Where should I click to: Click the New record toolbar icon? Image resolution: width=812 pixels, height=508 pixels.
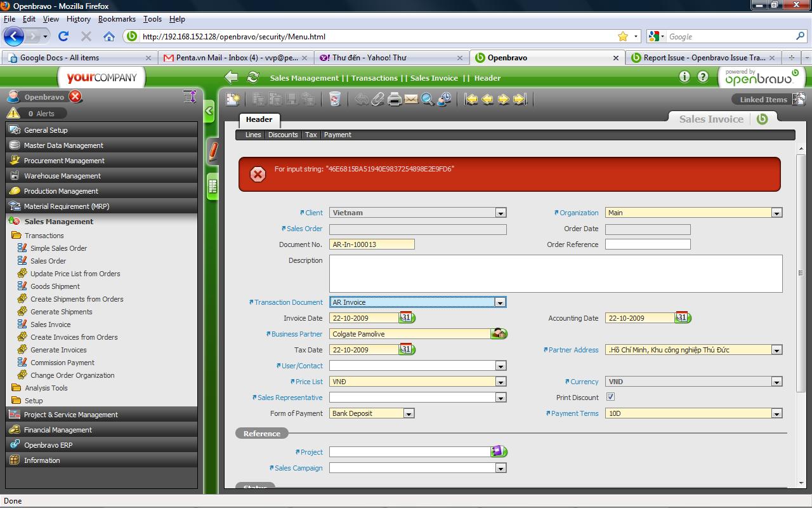point(233,99)
